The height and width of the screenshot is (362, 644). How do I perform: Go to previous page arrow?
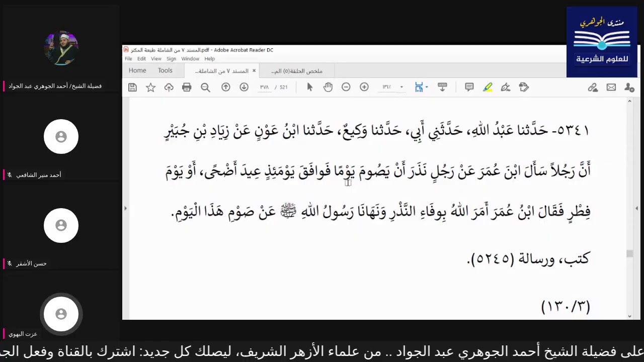pyautogui.click(x=226, y=87)
